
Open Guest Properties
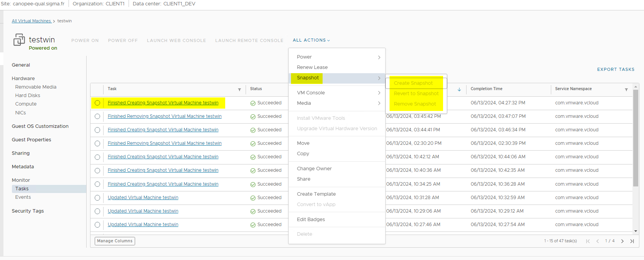point(31,140)
